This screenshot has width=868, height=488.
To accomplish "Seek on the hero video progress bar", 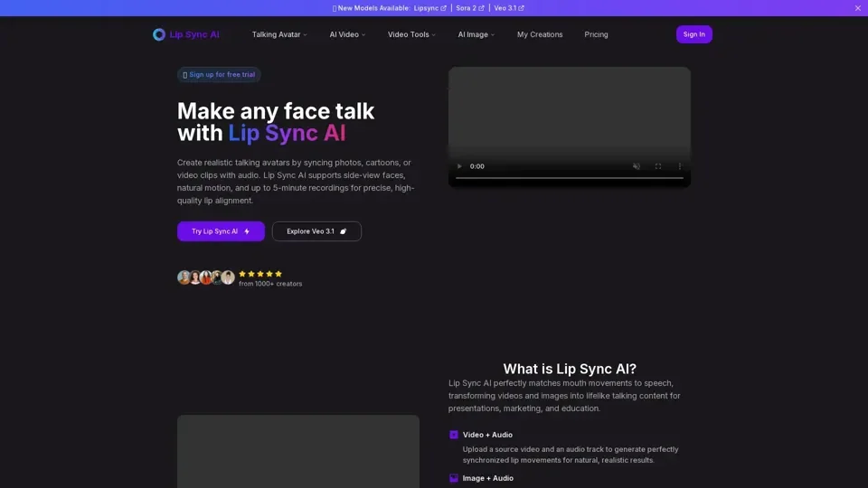I will click(x=569, y=178).
